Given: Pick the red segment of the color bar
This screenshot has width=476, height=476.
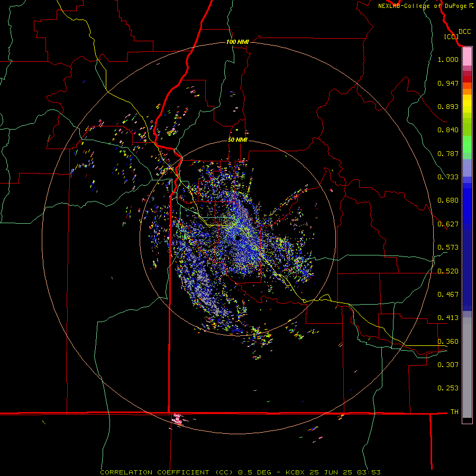Looking at the screenshot, I should point(467,79).
